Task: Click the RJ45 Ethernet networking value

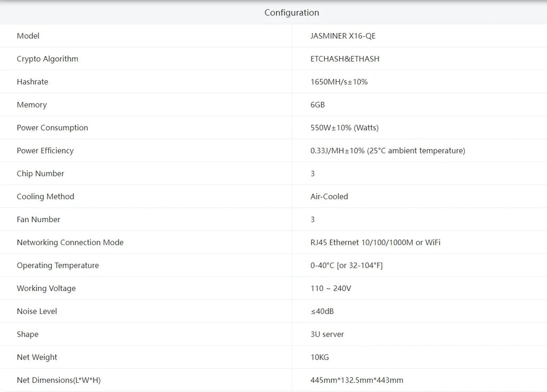Action: click(375, 243)
